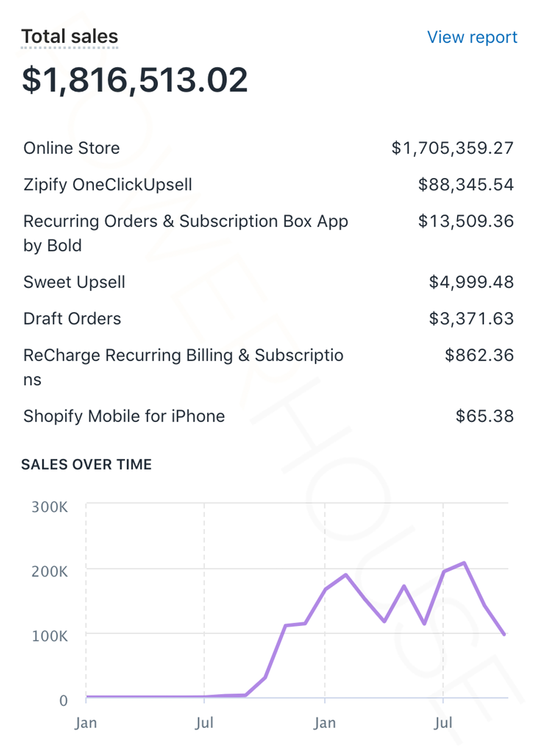Screen dimensions: 540x756
Task: Click the first Jan x-axis label
Action: [x=86, y=723]
